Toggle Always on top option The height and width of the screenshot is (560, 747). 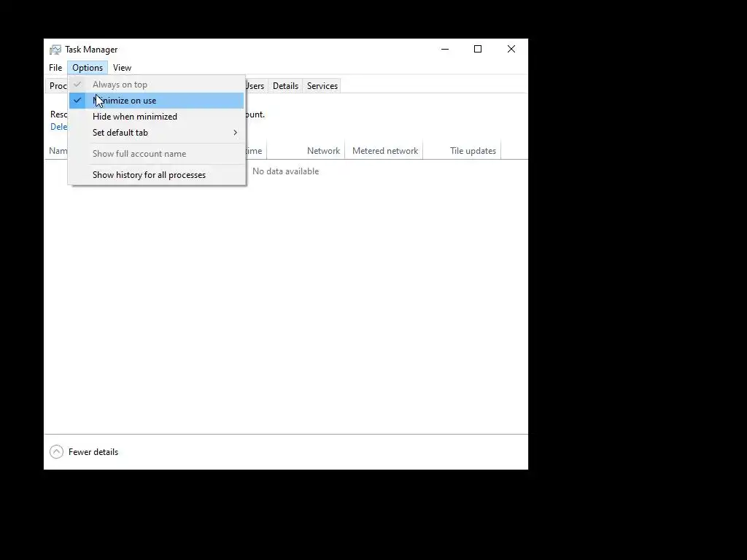(156, 85)
